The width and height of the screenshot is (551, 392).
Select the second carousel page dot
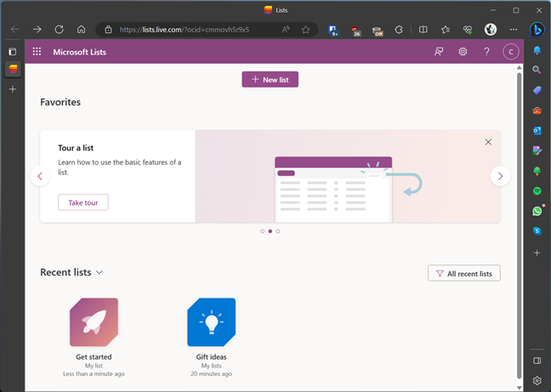click(x=270, y=231)
